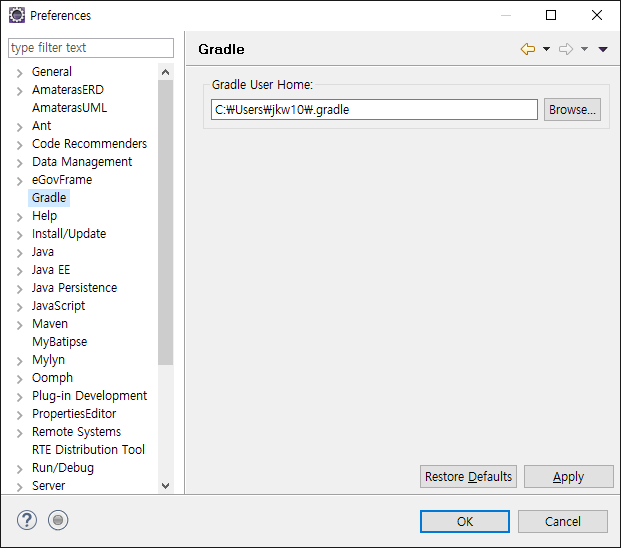
Task: Expand the General tree node
Action: (19, 73)
